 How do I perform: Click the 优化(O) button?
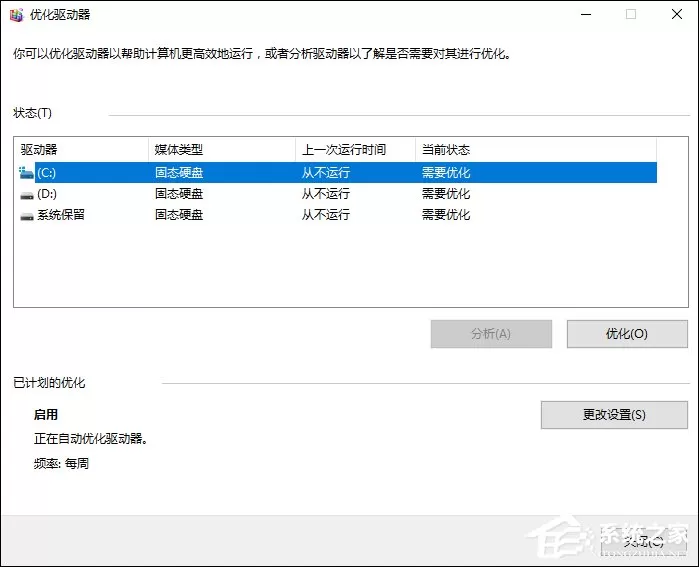click(627, 334)
